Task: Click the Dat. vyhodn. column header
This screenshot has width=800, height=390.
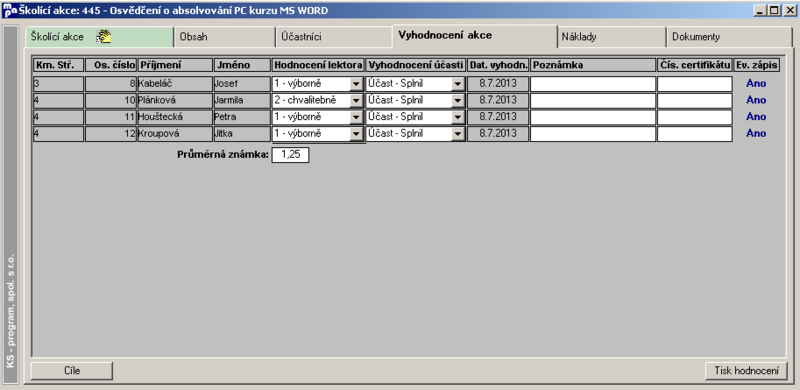Action: (498, 65)
